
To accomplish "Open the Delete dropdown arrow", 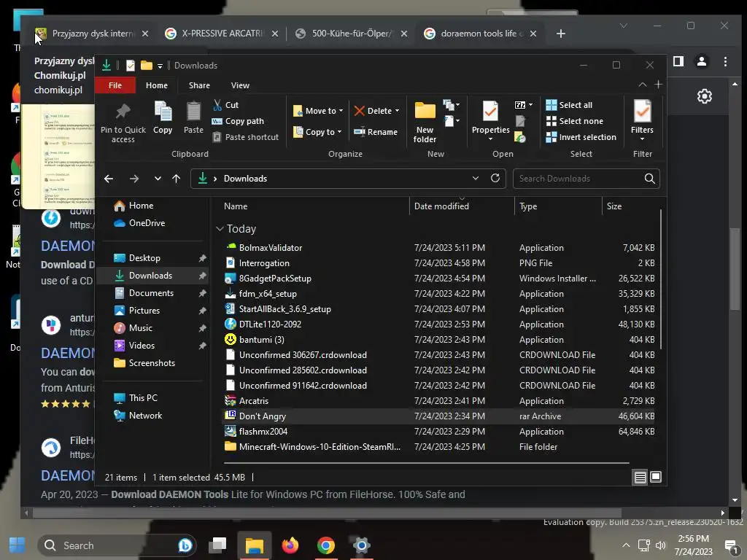I will [x=397, y=111].
